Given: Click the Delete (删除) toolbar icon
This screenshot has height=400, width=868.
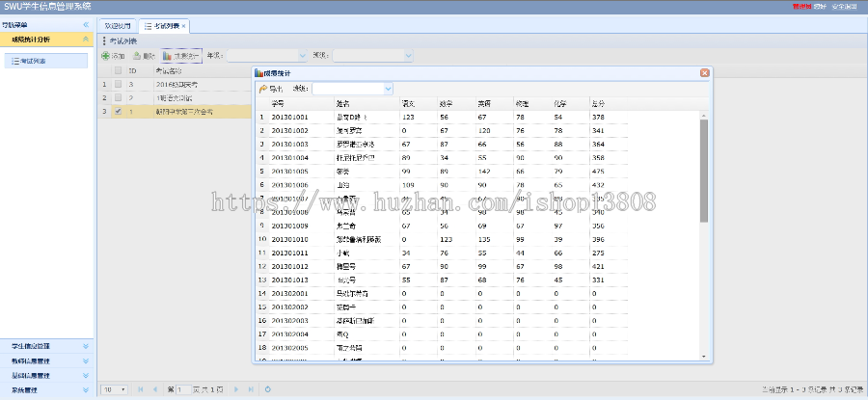Looking at the screenshot, I should 137,55.
